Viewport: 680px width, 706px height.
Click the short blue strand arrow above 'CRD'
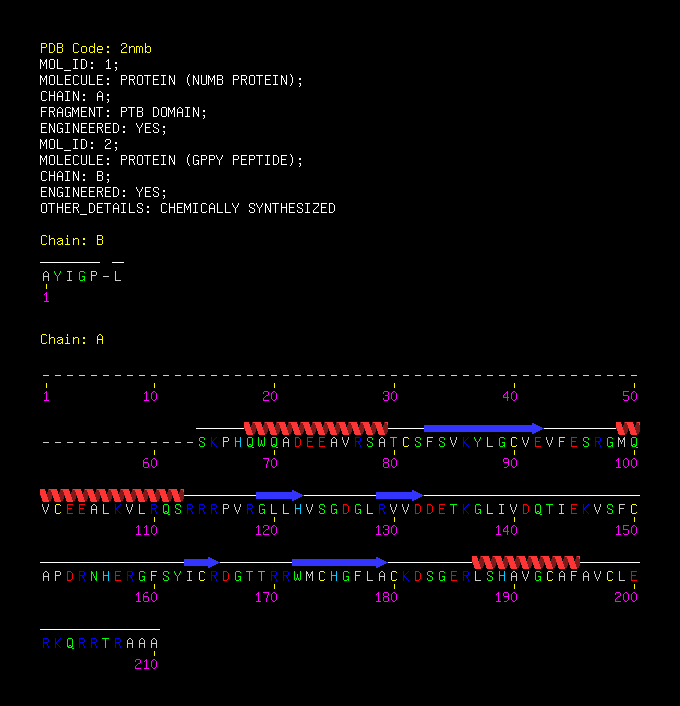tap(202, 562)
